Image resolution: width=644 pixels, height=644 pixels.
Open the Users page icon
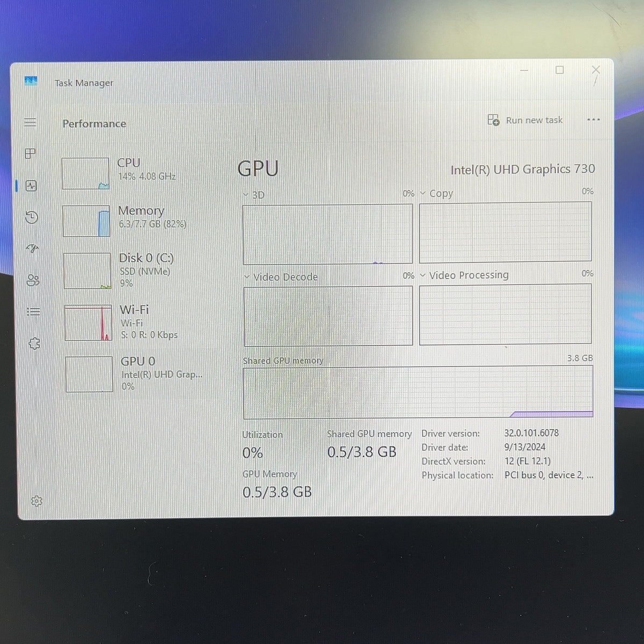33,280
